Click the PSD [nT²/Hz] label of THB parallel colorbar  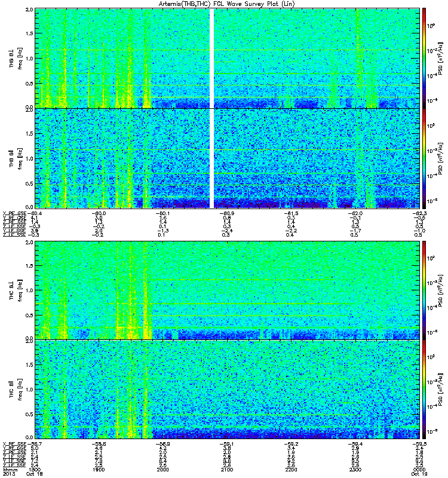click(x=440, y=158)
